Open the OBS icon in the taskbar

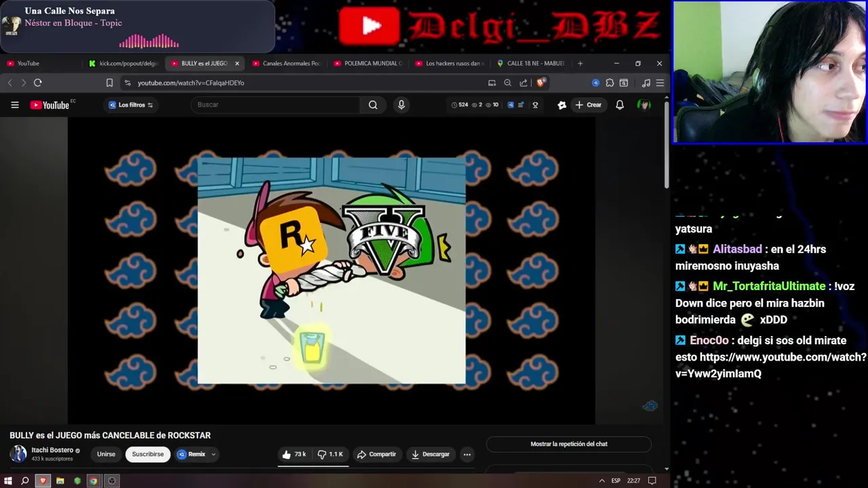(x=112, y=481)
